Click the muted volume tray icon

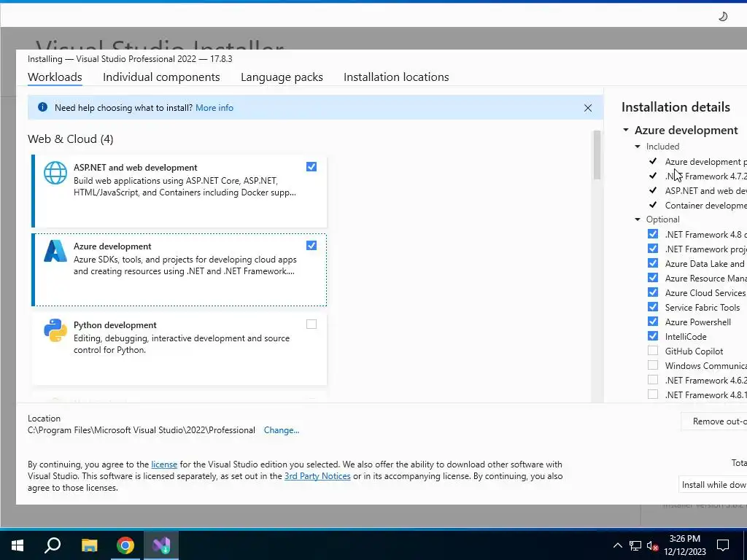pyautogui.click(x=652, y=545)
